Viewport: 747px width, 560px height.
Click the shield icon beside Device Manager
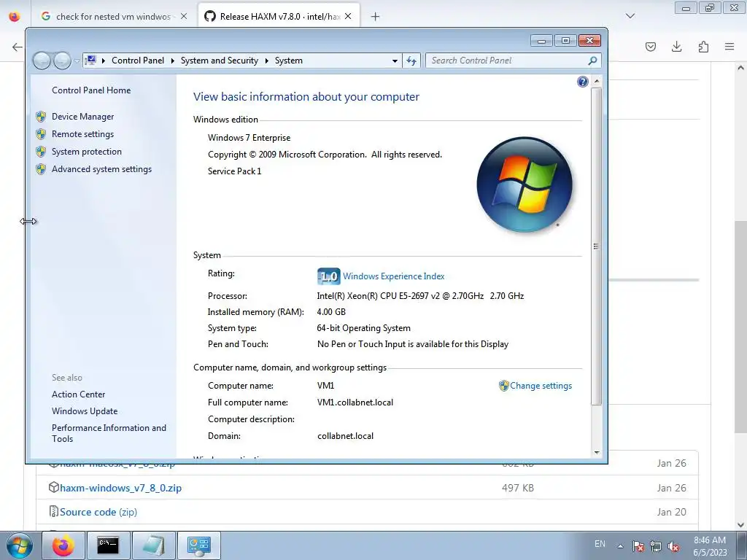[41, 117]
